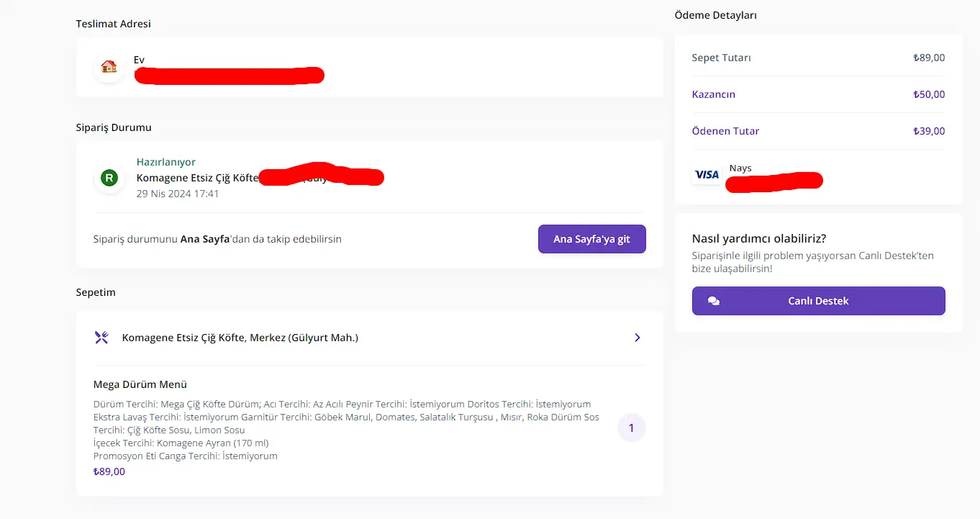Click the home address house icon
The image size is (980, 519).
coord(109,67)
